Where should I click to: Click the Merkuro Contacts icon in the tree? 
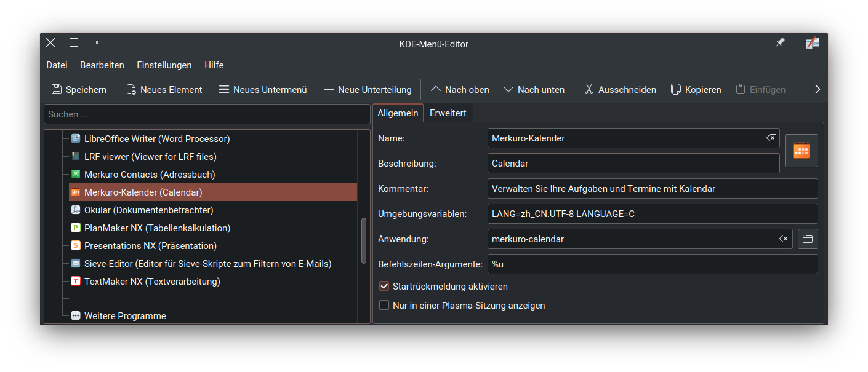pos(76,175)
